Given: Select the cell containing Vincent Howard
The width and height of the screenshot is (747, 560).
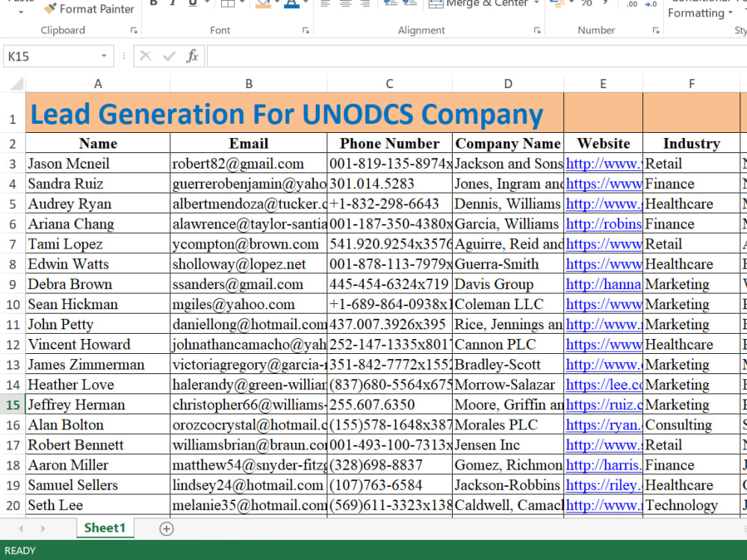Looking at the screenshot, I should [x=98, y=343].
